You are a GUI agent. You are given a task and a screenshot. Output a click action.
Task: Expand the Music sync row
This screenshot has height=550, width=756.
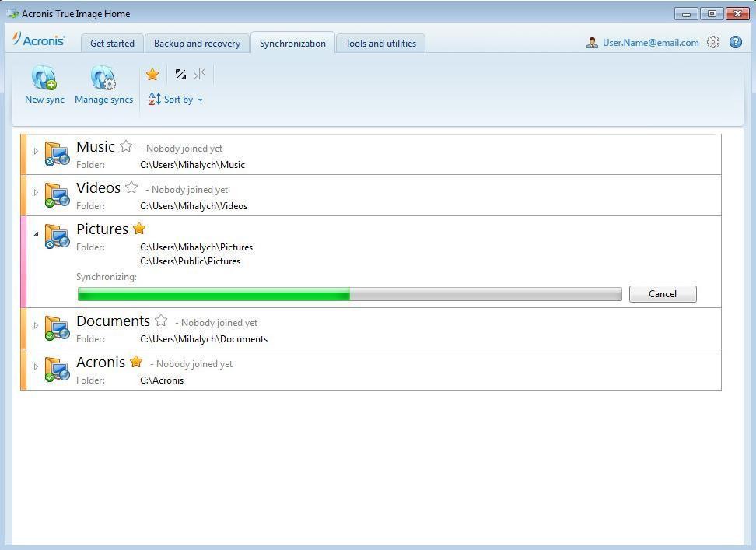point(36,151)
